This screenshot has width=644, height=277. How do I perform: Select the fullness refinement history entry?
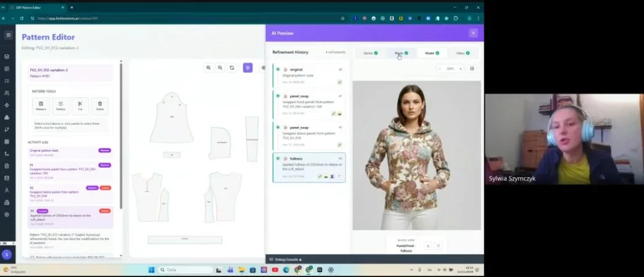[309, 167]
